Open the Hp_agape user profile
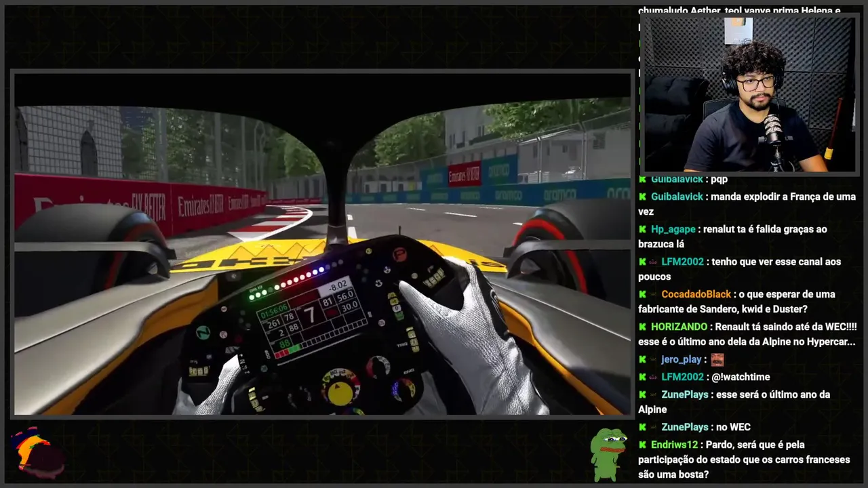Image resolution: width=868 pixels, height=488 pixels. click(674, 229)
